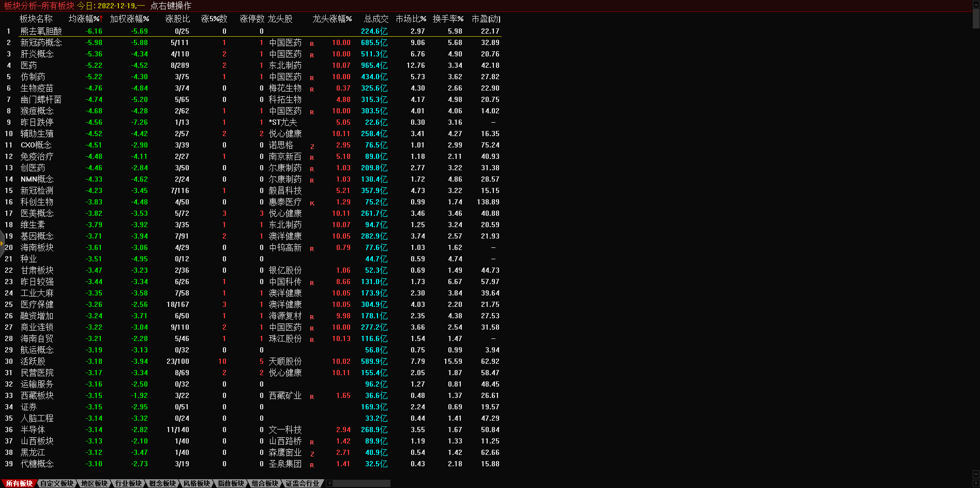Click leader stock 天顺股份 in 活跃股 row
The height and width of the screenshot is (488, 980).
285,361
